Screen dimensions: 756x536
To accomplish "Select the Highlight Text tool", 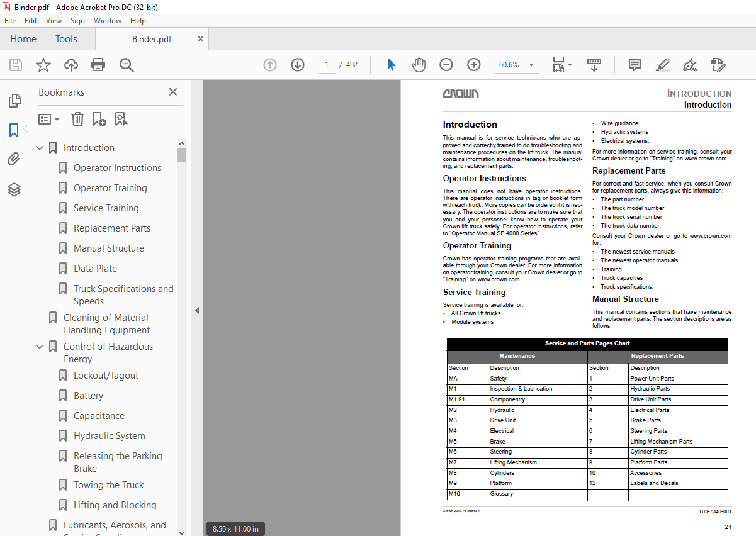I will coord(662,64).
